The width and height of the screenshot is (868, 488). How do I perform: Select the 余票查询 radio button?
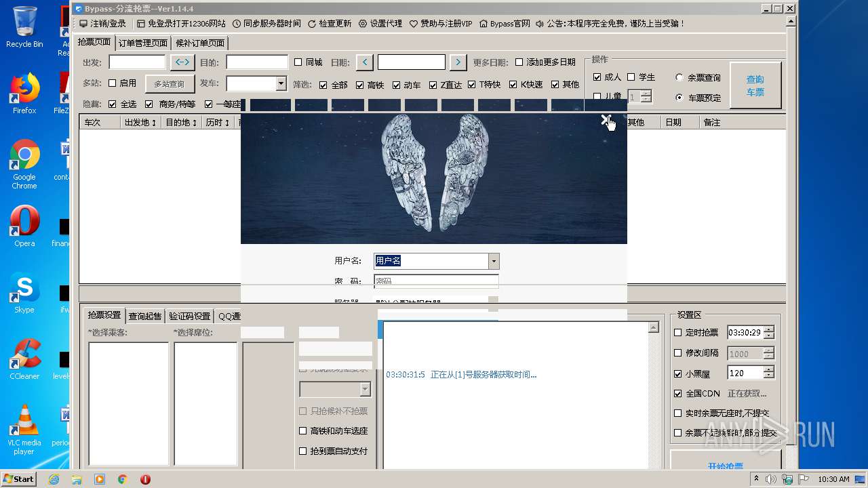click(679, 77)
